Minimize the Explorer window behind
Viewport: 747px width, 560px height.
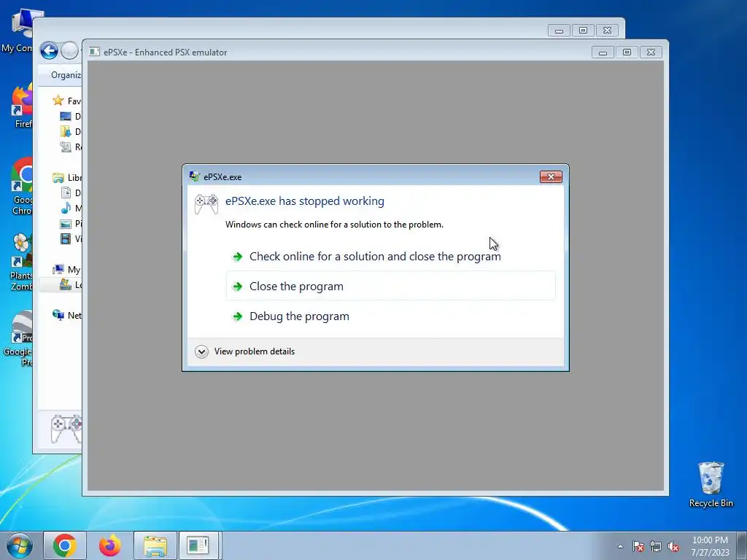click(560, 31)
